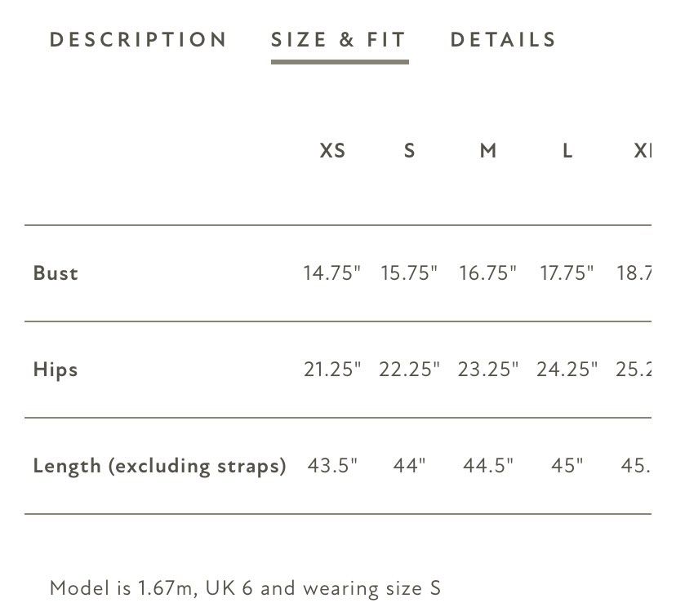Click the 14.75" bust measurement for XS
The height and width of the screenshot is (616, 676).
[x=332, y=273]
